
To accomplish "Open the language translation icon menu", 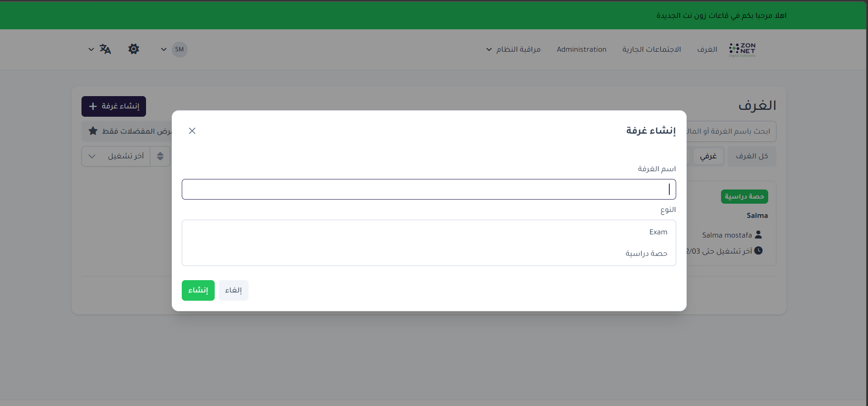I will point(105,49).
